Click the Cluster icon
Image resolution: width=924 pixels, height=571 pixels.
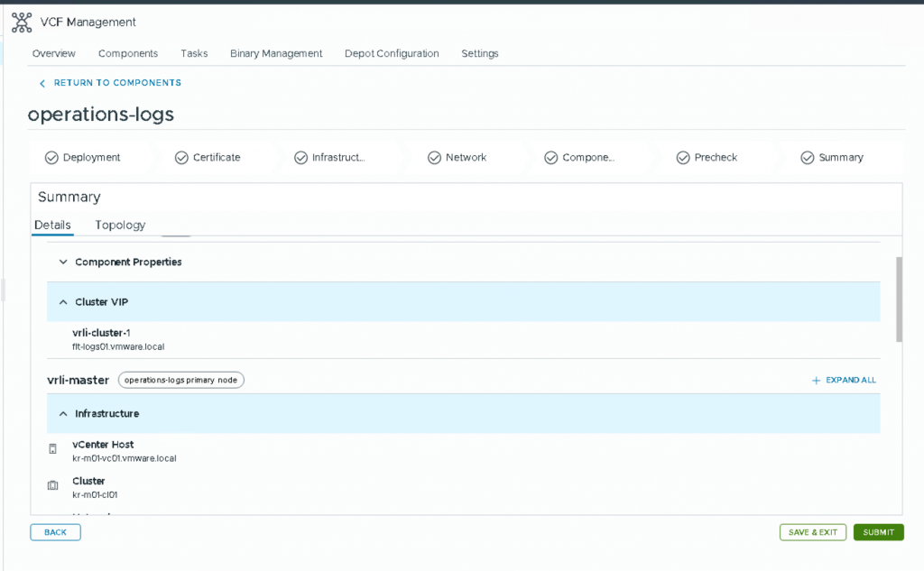click(53, 486)
